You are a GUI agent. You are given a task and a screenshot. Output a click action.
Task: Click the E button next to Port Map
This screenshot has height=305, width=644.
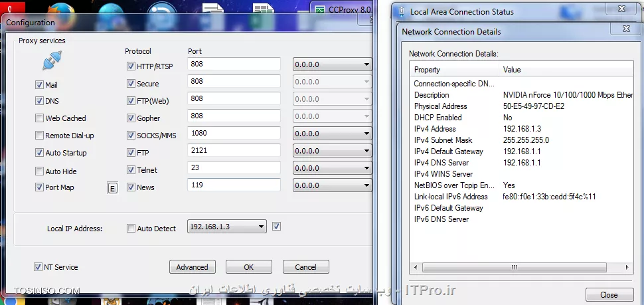[112, 188]
